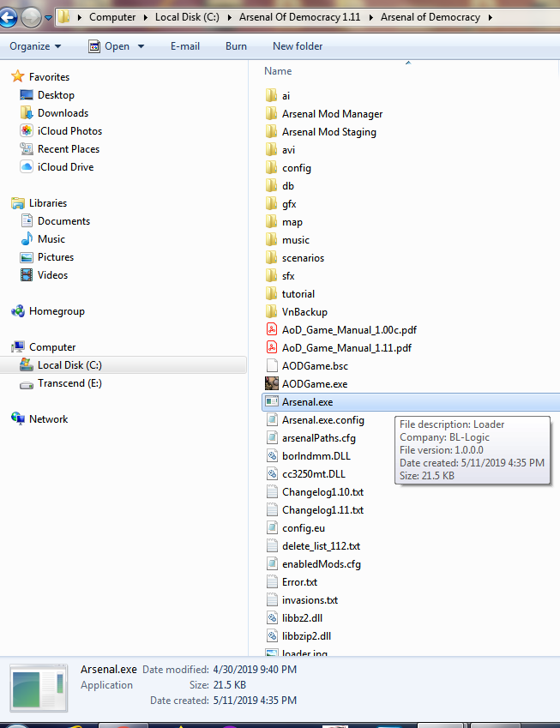Open iCloud Photos icon in sidebar
The width and height of the screenshot is (560, 728).
tap(27, 131)
